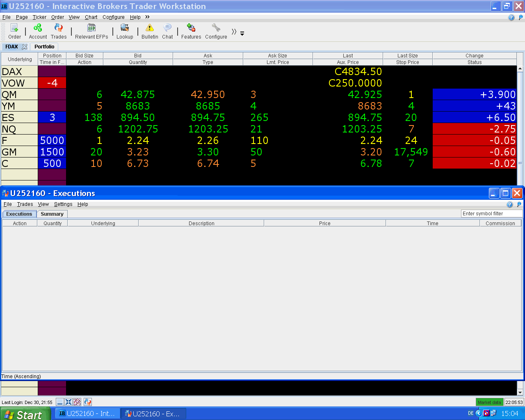
Task: Open the Account toolbar icon
Action: click(x=38, y=31)
